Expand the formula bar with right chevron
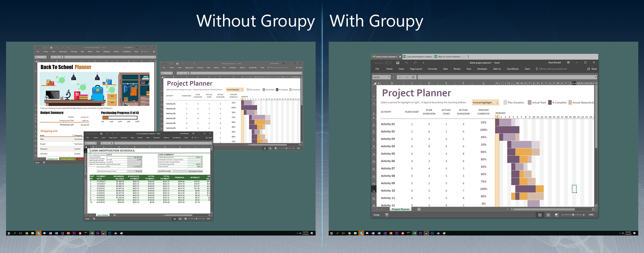 (x=595, y=77)
